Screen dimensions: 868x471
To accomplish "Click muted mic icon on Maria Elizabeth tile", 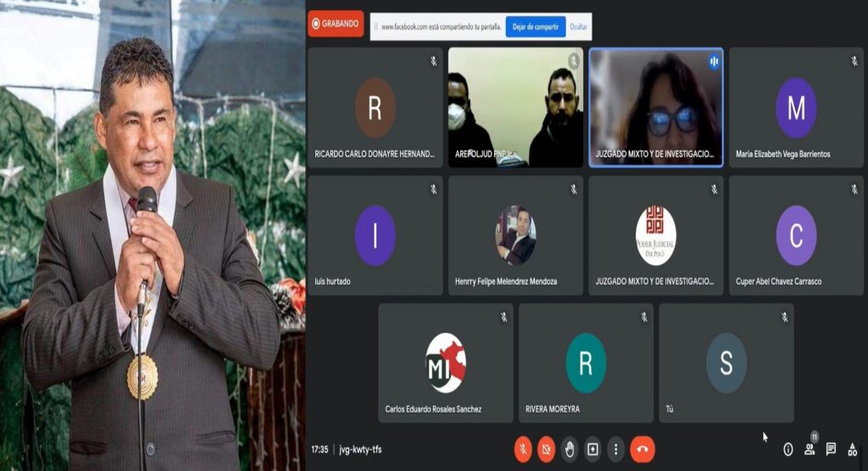I will tap(854, 62).
